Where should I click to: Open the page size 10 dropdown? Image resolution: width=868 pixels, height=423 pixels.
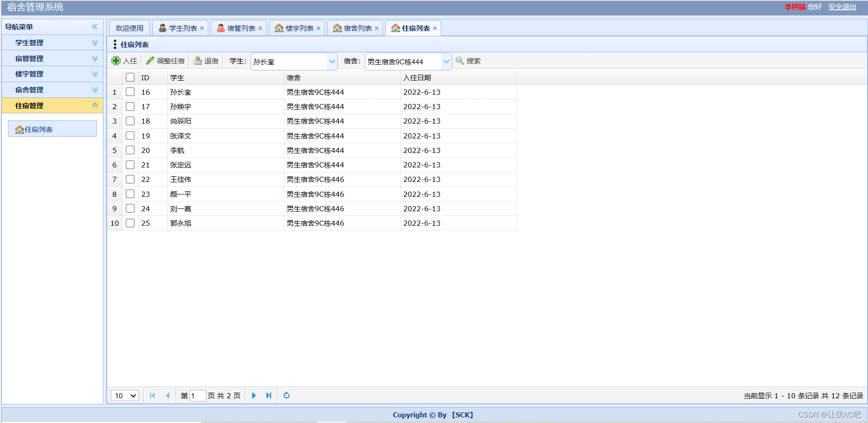tap(125, 395)
